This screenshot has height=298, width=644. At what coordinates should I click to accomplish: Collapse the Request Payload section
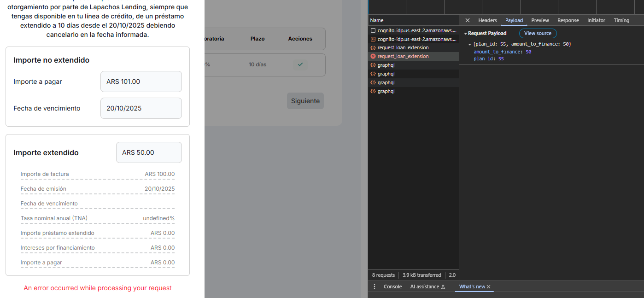(465, 34)
